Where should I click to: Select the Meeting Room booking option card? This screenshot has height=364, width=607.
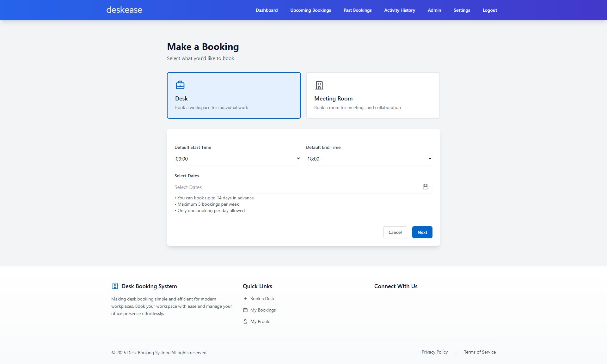click(x=373, y=95)
